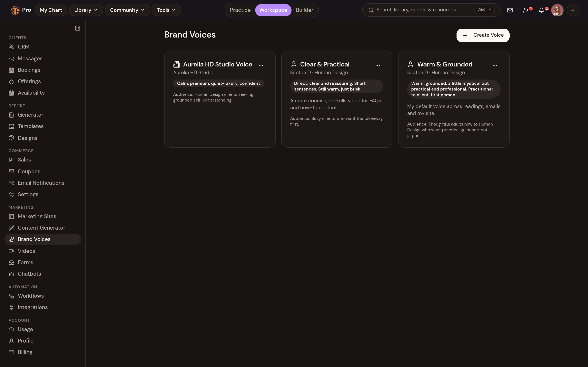Expand the Tools dropdown

pos(166,10)
